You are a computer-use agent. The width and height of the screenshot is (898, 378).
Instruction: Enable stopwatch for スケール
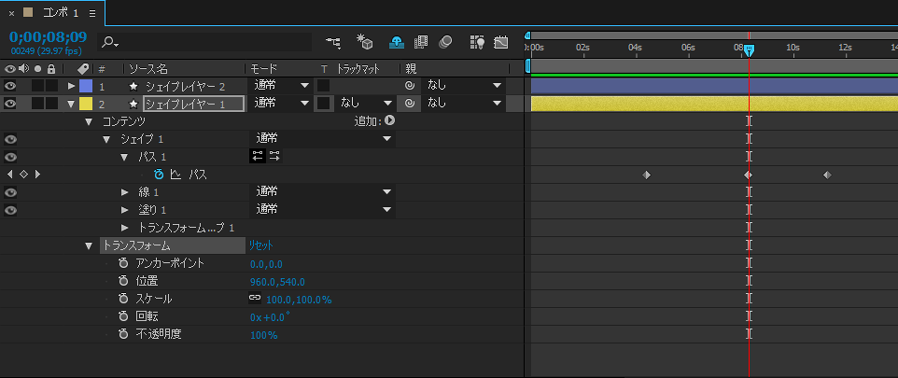tap(123, 299)
